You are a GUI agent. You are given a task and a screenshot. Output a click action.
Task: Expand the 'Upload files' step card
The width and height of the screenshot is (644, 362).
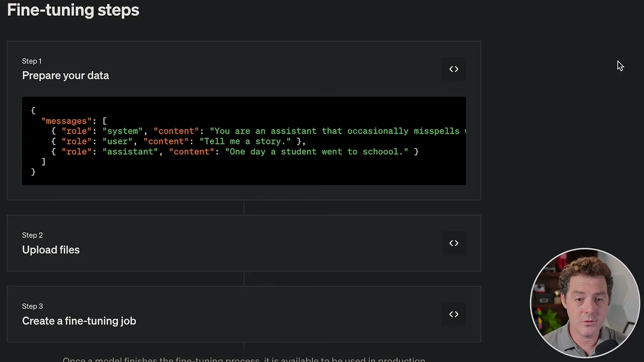click(x=244, y=243)
